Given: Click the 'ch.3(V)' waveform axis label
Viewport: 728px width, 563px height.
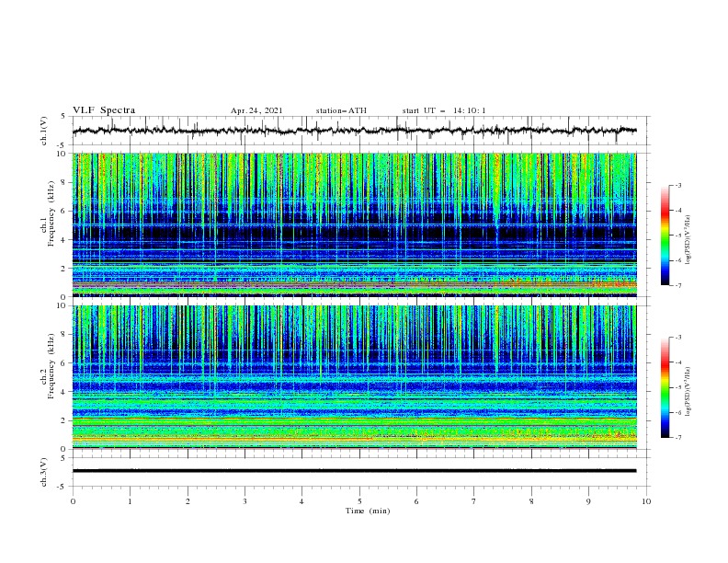Looking at the screenshot, I should point(44,472).
